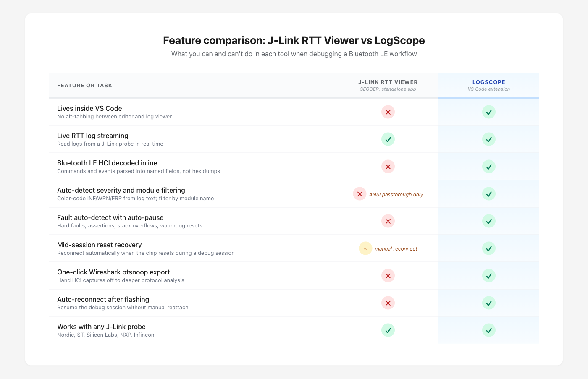Click the red cross for Lives inside VS Code under J-Link
588x379 pixels.
coord(388,112)
